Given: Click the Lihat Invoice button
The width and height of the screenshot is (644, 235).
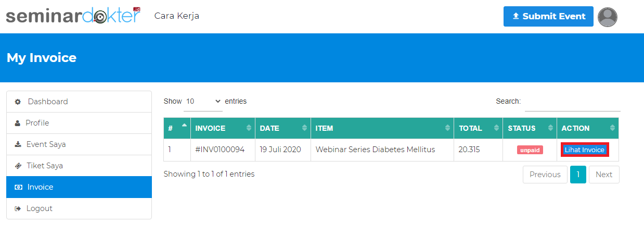Looking at the screenshot, I should (585, 150).
